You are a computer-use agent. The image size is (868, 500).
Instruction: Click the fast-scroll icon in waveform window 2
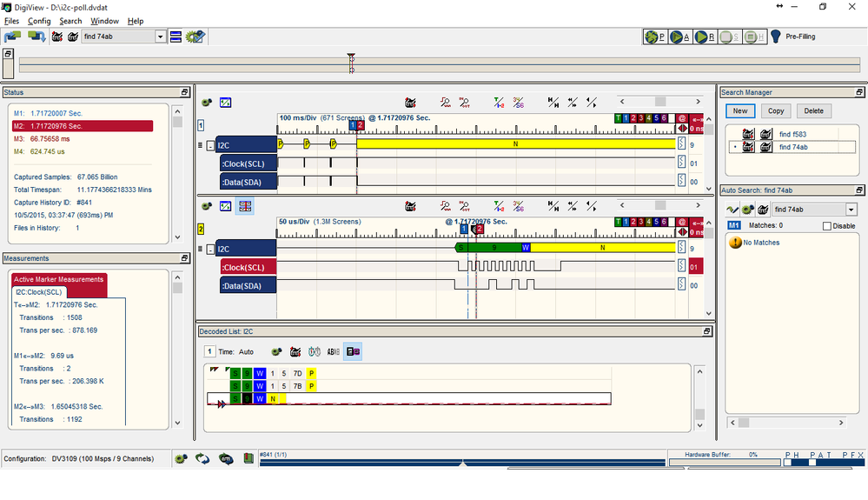[x=573, y=206]
